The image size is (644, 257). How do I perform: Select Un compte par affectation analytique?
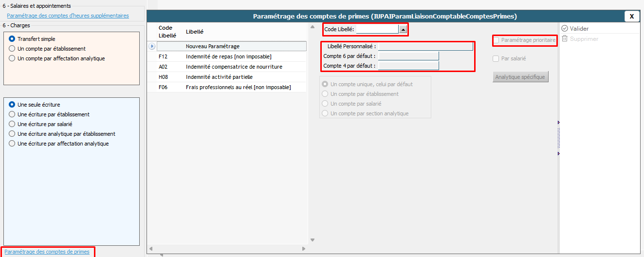click(x=12, y=58)
